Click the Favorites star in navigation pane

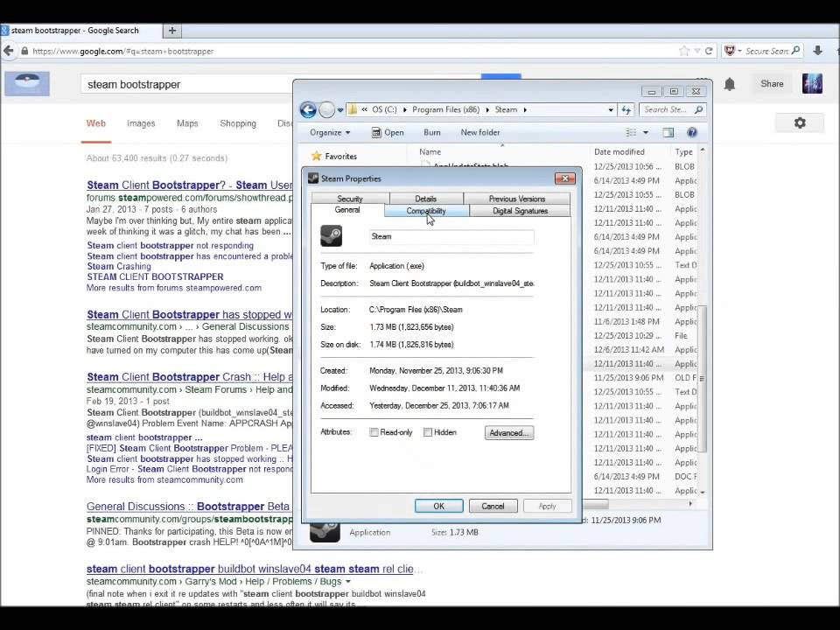coord(316,156)
